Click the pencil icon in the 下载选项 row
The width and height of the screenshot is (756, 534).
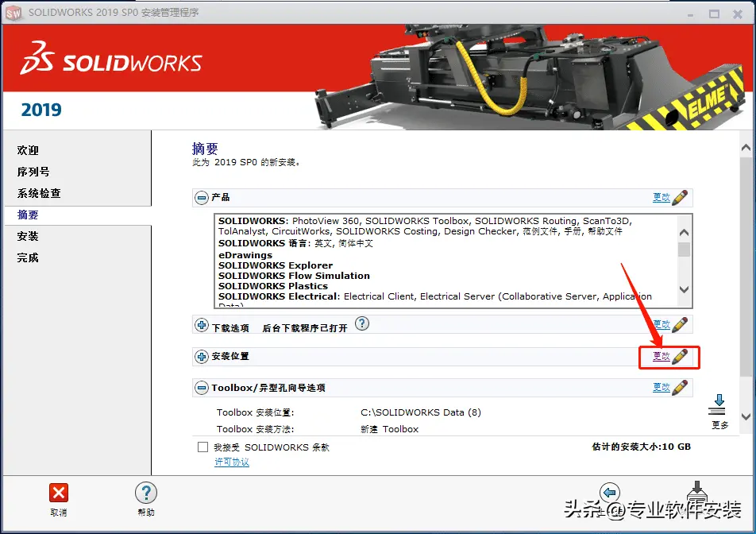(679, 325)
